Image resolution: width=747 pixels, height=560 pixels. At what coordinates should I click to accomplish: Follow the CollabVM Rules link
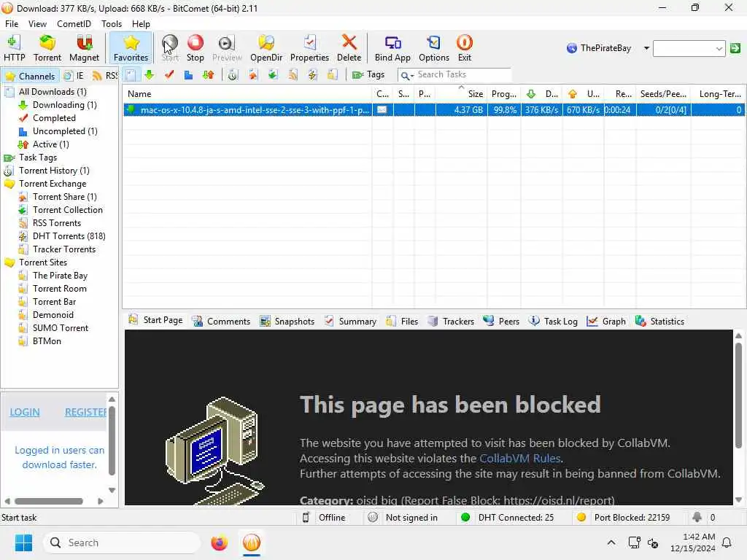519,458
